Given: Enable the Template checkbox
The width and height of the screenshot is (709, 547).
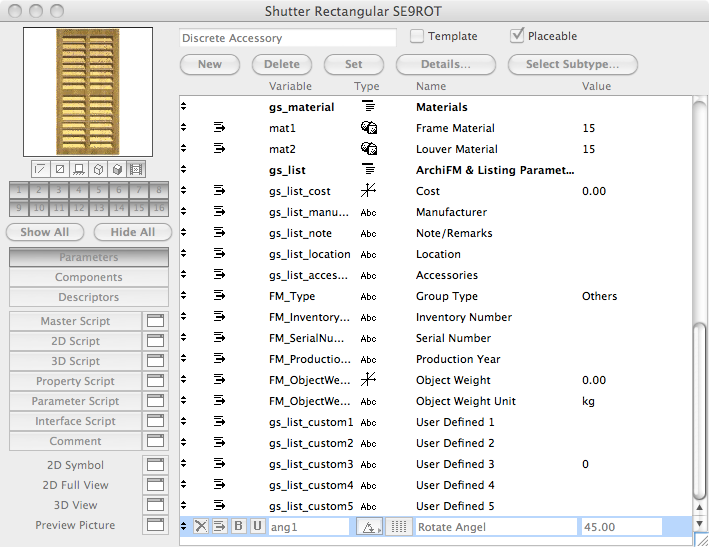Looking at the screenshot, I should pyautogui.click(x=417, y=36).
